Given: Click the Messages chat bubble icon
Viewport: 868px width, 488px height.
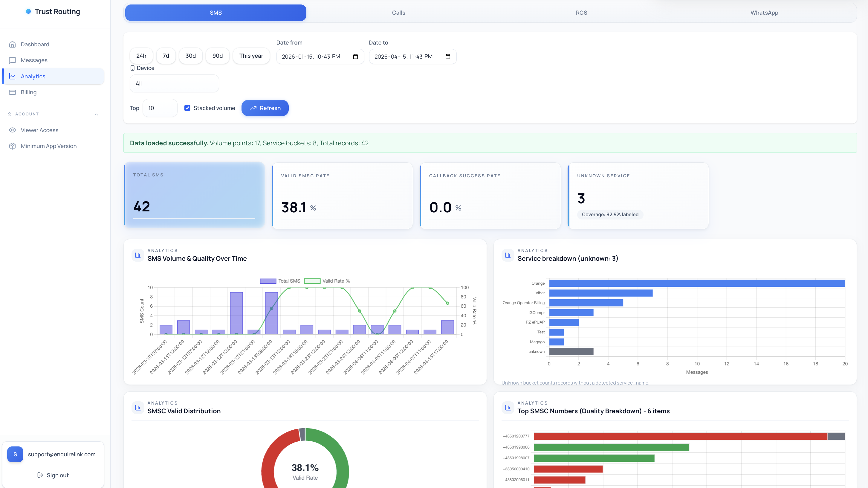Looking at the screenshot, I should point(13,60).
